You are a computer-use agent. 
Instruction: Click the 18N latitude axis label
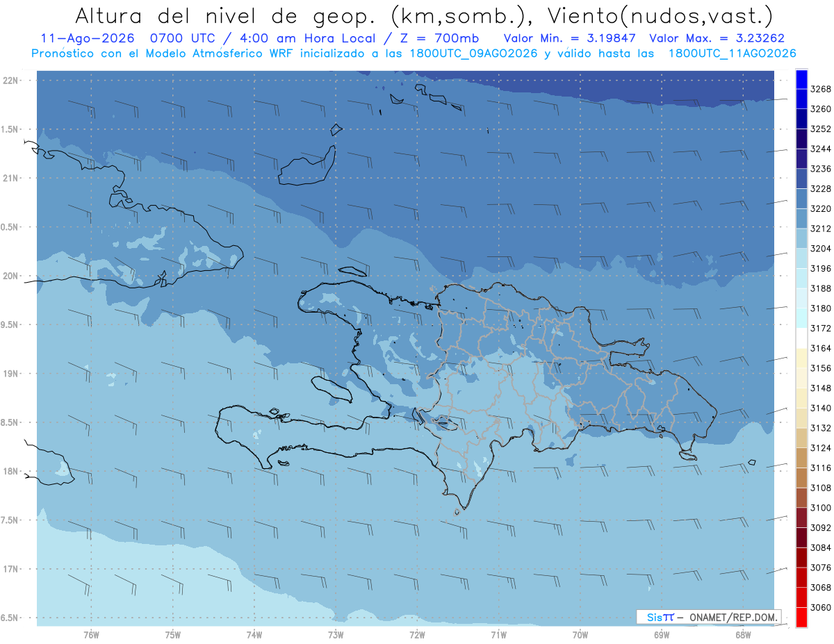click(12, 471)
